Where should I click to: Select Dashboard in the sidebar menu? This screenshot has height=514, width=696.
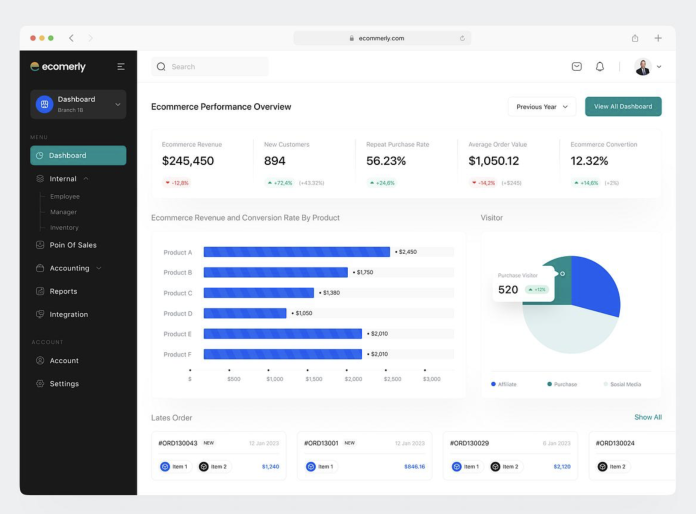(78, 155)
